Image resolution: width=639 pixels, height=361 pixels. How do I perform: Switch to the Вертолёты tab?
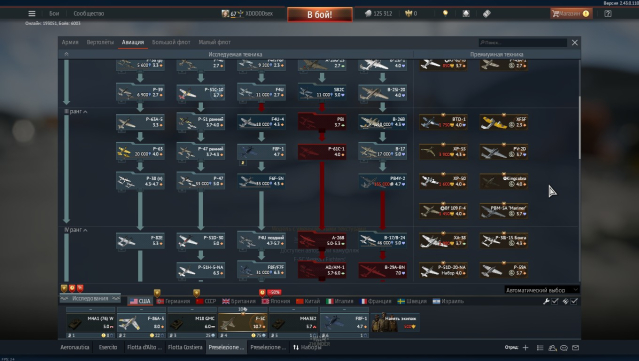pos(100,42)
